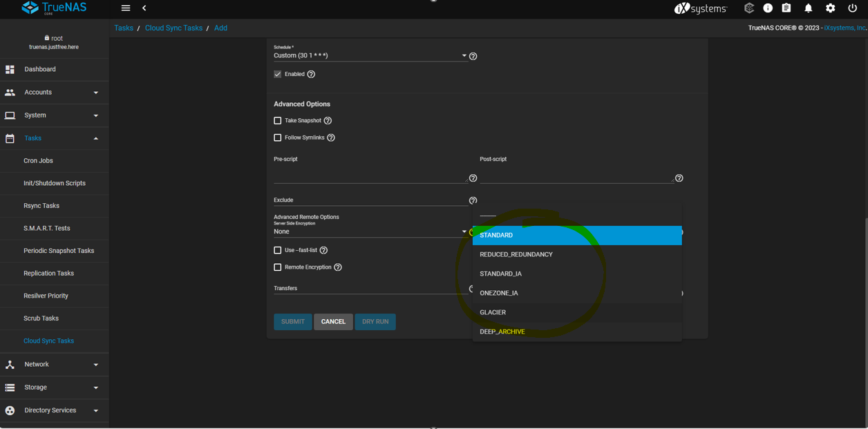Open the Task Manager clipboard icon
The height and width of the screenshot is (429, 868).
[786, 8]
